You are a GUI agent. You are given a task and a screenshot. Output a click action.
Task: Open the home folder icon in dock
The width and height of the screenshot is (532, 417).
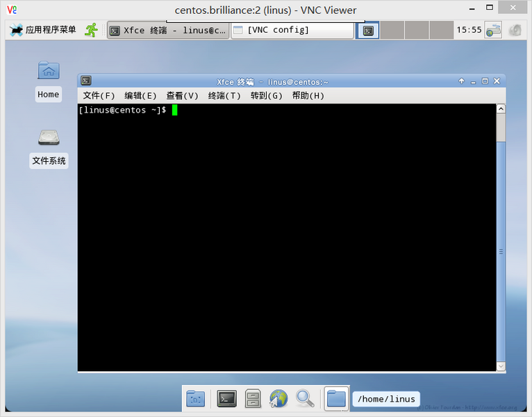(x=336, y=398)
